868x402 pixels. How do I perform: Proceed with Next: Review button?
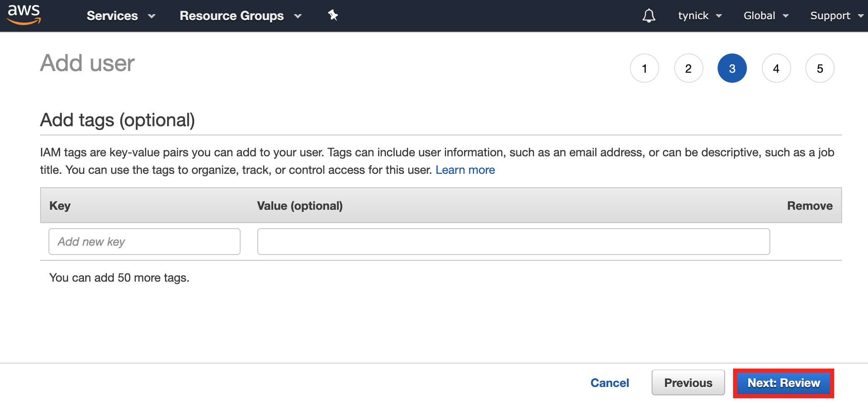tap(784, 383)
